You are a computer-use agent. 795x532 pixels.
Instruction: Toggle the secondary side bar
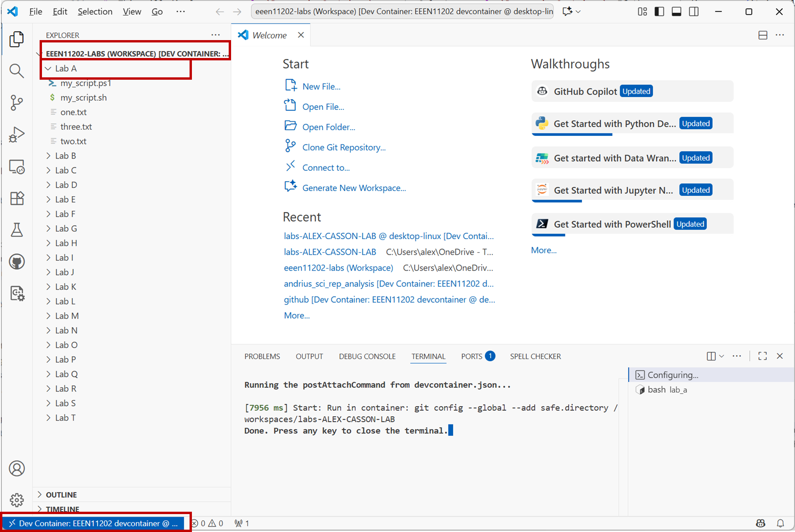[694, 12]
